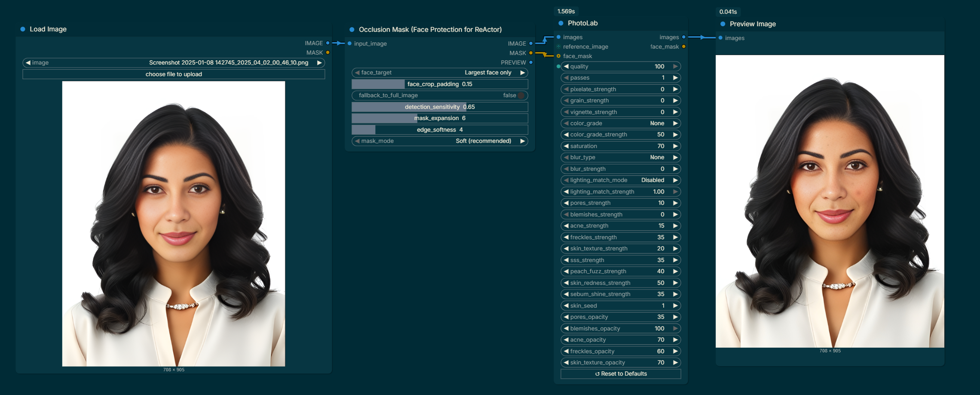Adjust detection_sensitivity slider
The image size is (980, 395).
click(440, 107)
